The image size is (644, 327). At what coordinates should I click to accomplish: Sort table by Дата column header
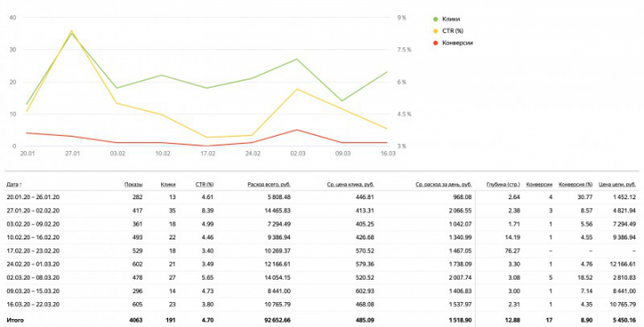(x=14, y=185)
